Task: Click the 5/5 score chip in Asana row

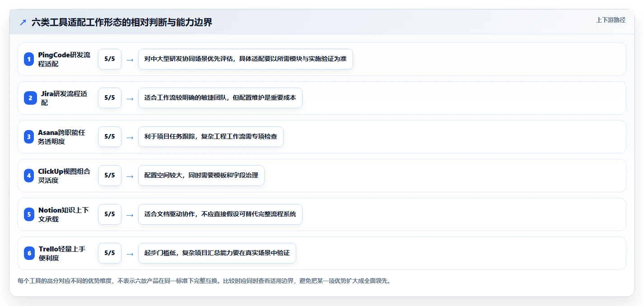Action: [110, 137]
